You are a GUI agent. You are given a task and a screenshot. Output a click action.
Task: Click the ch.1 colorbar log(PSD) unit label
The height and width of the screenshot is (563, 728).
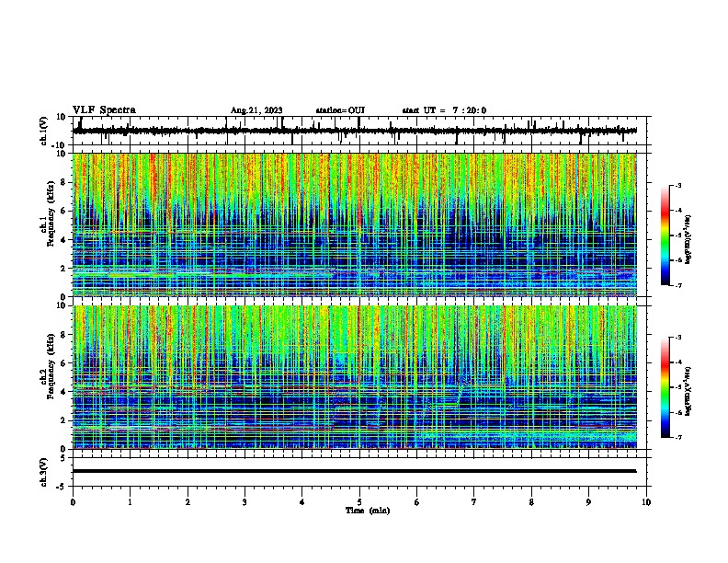tap(688, 240)
